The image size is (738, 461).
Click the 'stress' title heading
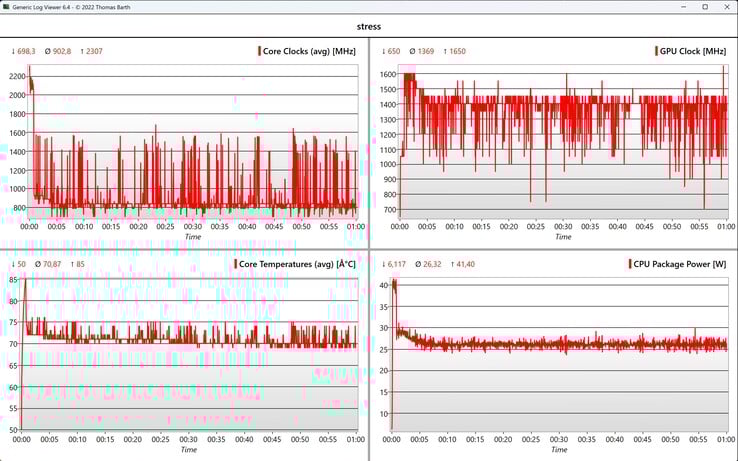[x=369, y=26]
